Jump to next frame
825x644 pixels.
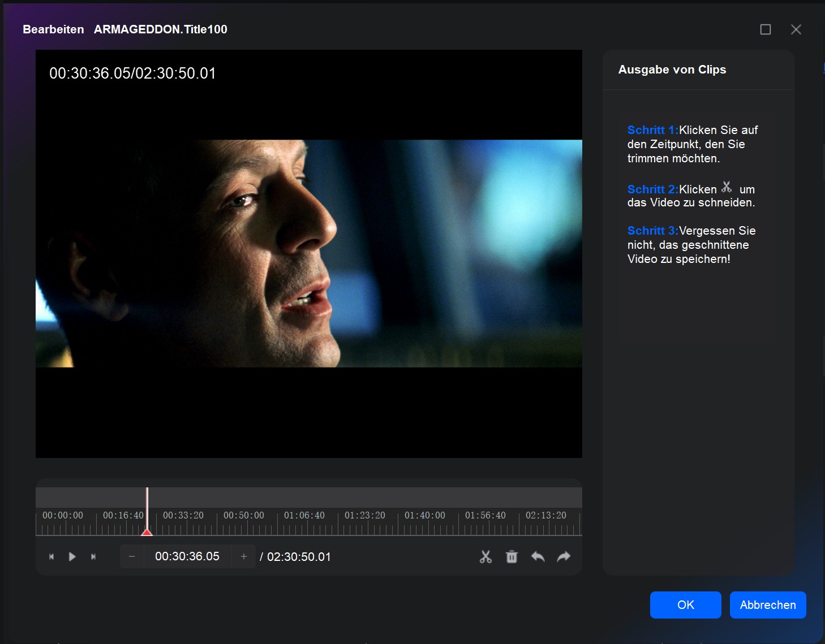(x=93, y=557)
